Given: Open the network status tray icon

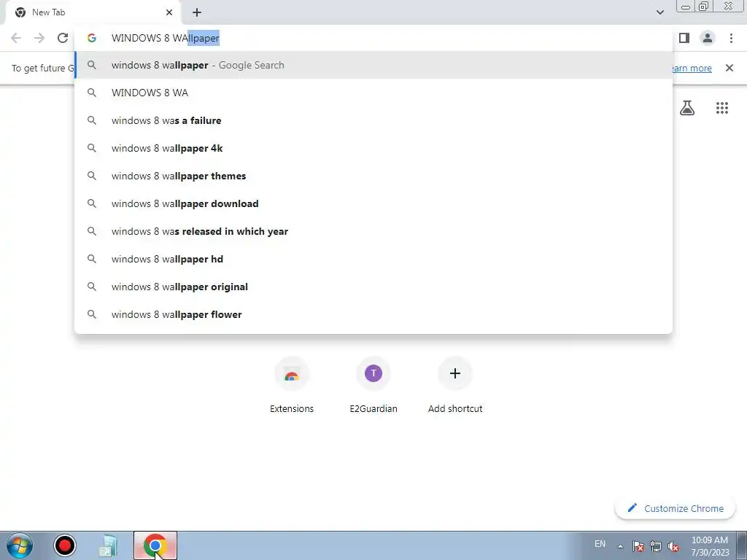Looking at the screenshot, I should tap(656, 546).
